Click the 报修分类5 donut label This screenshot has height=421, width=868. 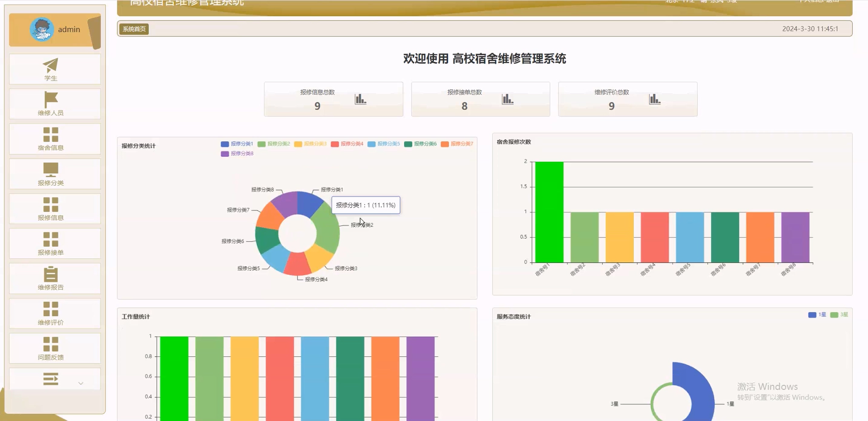point(249,269)
